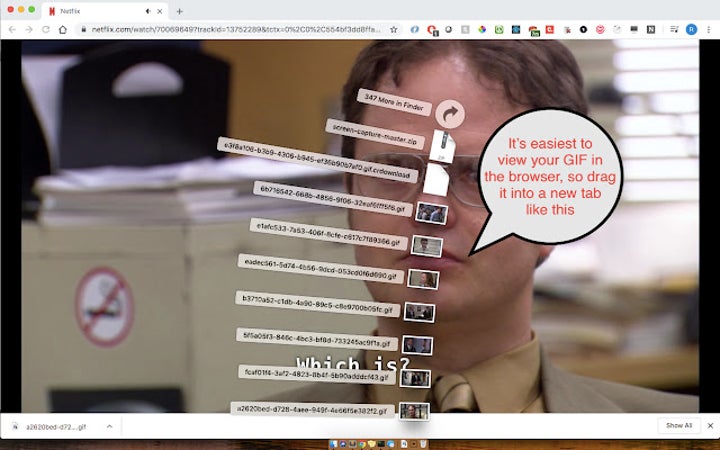
Task: Open the Chrome profile avatar
Action: pos(691,29)
